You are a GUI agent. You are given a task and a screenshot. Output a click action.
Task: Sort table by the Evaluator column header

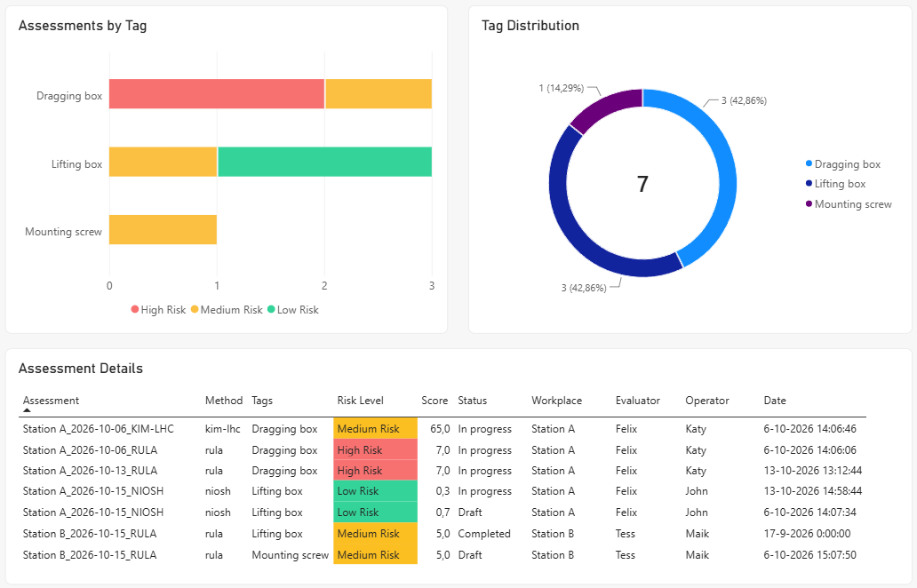[637, 401]
